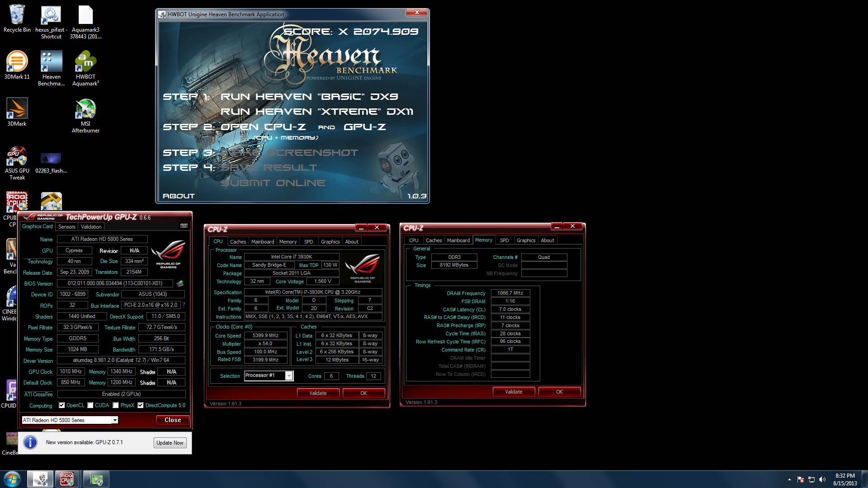Open the GPU selection dropdown in GPU-Z
868x488 pixels.
[70, 420]
